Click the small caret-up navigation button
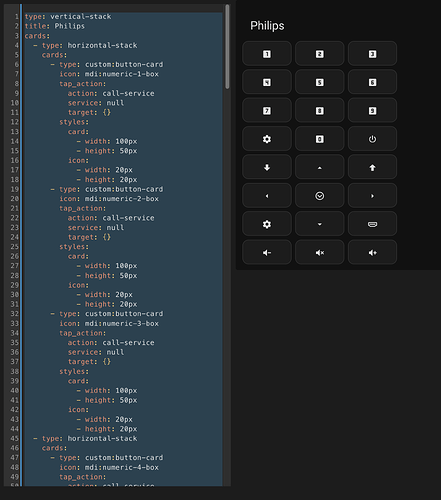 [x=319, y=167]
